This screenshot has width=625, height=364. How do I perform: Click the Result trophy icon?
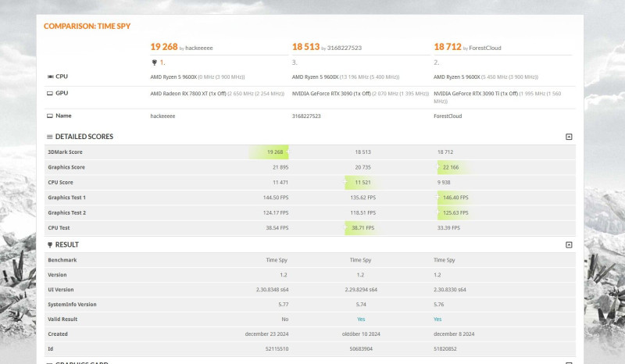click(50, 244)
